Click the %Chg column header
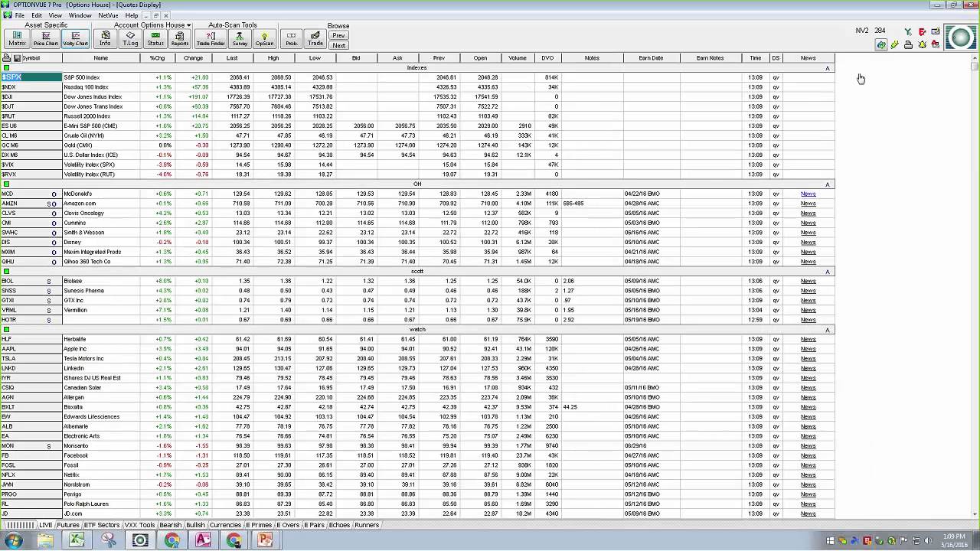This screenshot has height=551, width=980. point(157,58)
